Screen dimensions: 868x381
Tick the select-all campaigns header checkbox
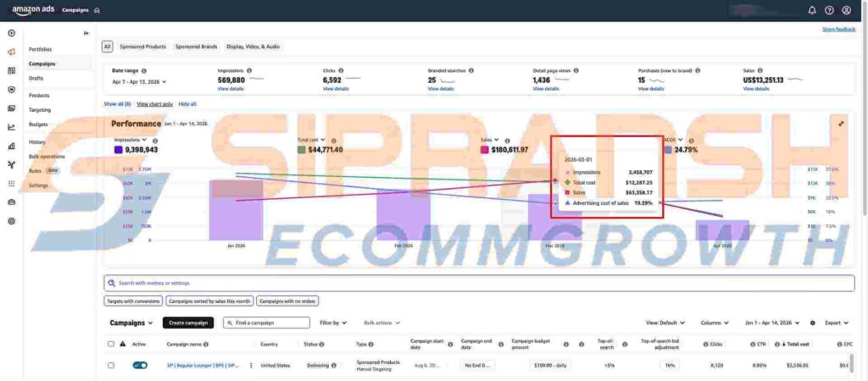(111, 344)
